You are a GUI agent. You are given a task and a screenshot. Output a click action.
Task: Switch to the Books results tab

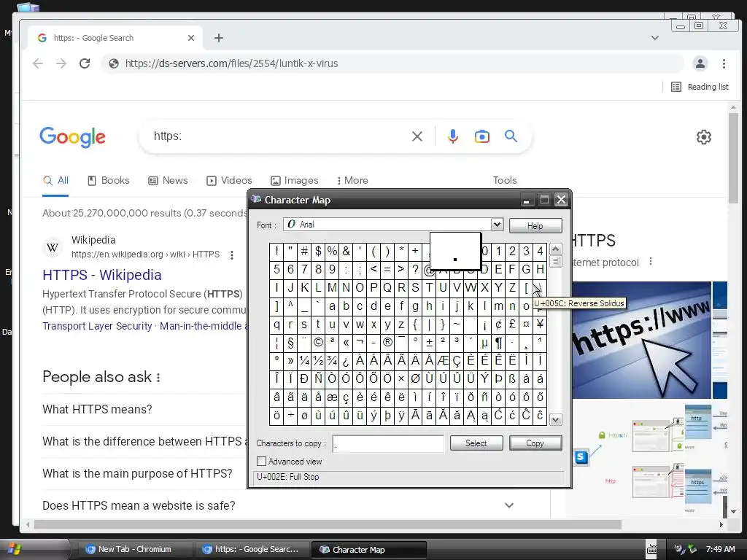[x=109, y=181]
